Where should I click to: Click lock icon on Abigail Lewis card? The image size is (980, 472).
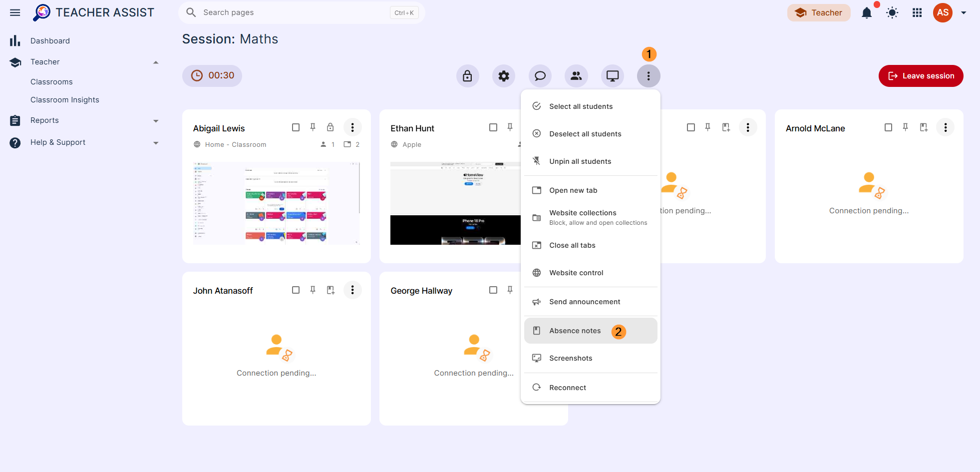point(330,127)
